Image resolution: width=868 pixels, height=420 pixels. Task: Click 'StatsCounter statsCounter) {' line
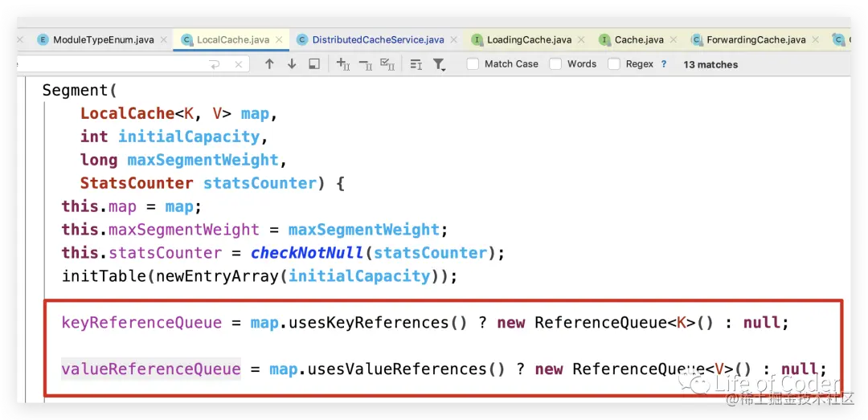pos(212,183)
